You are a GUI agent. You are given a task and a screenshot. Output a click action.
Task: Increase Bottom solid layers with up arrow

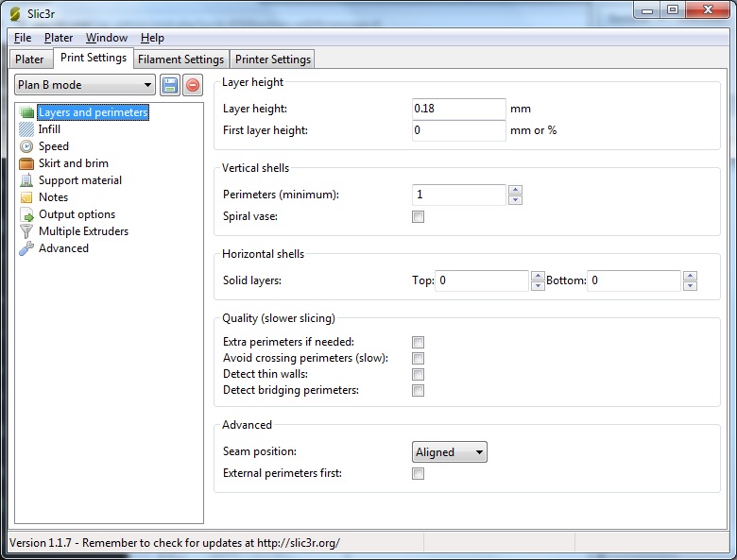coord(690,276)
